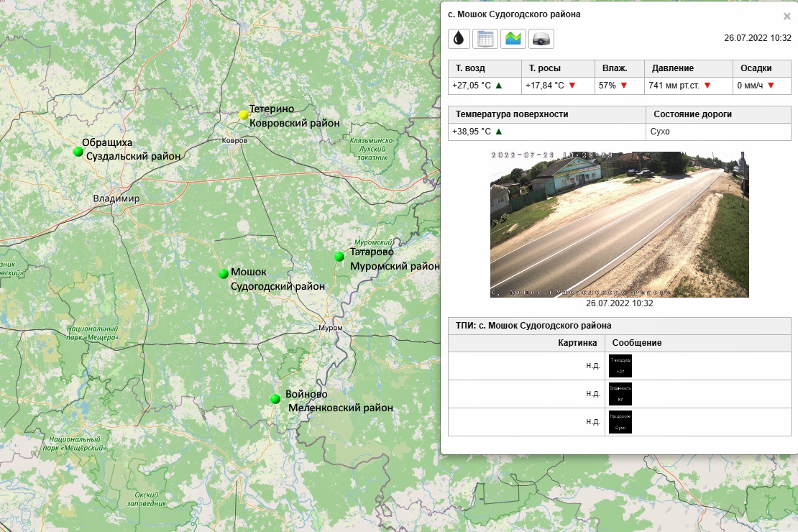Click the Давление column header

(672, 68)
